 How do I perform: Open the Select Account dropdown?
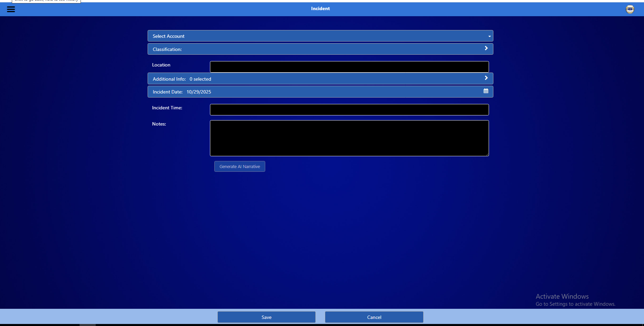coord(320,36)
